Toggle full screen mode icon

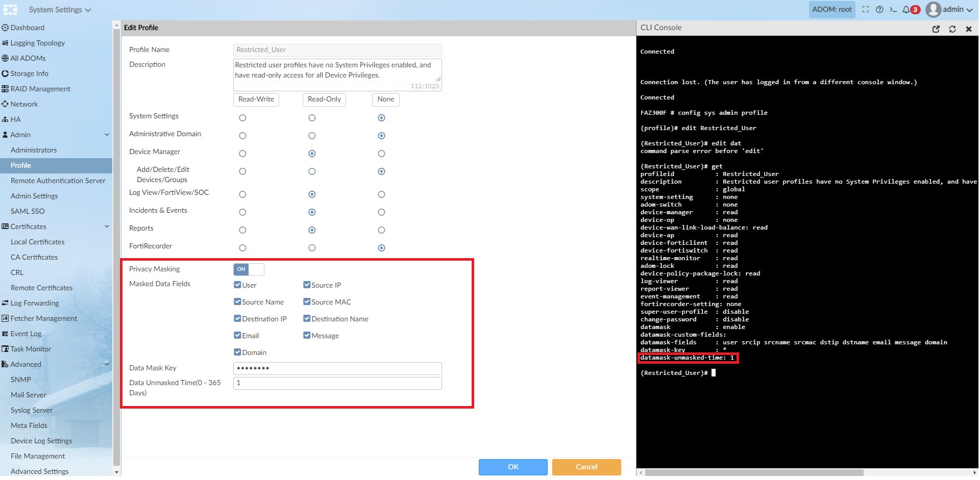pos(866,9)
